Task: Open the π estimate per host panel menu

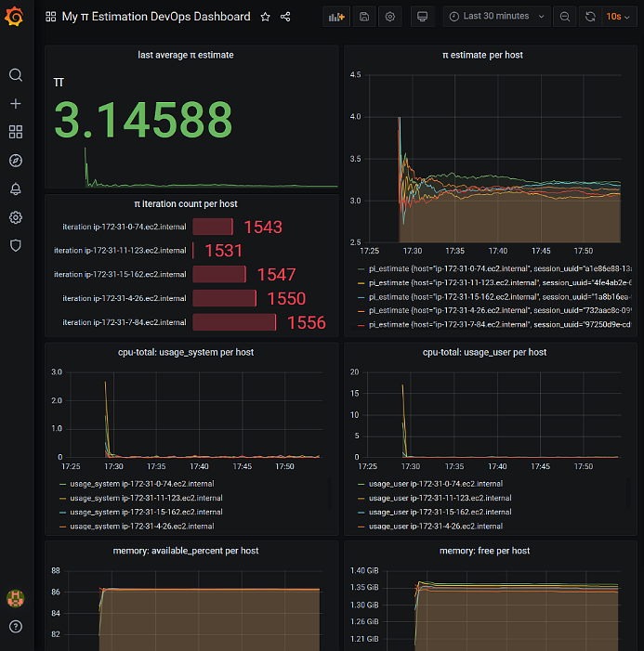Action: click(x=482, y=55)
